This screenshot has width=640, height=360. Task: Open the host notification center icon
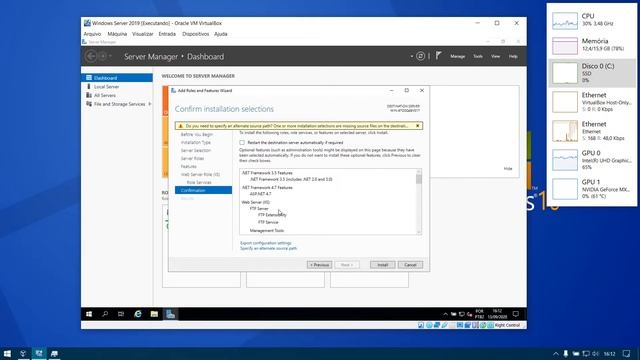[x=627, y=353]
